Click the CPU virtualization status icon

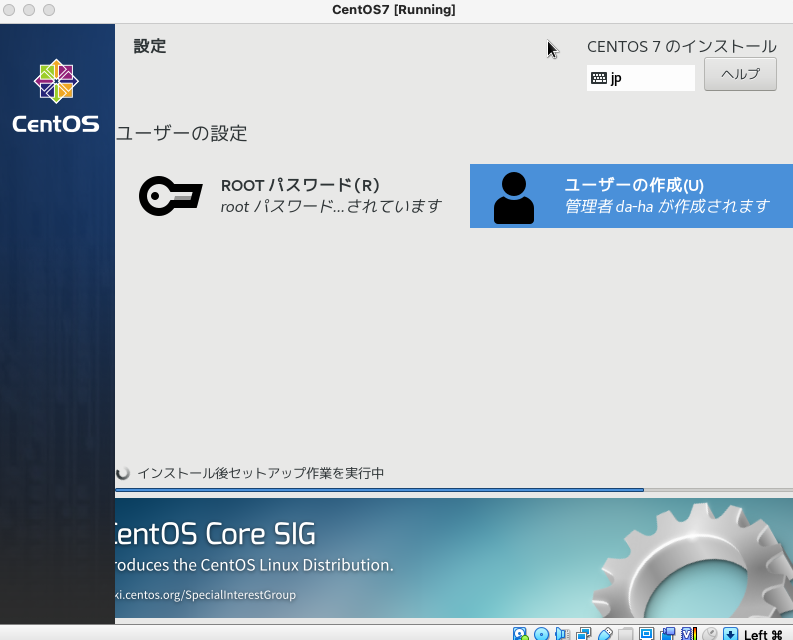point(689,633)
